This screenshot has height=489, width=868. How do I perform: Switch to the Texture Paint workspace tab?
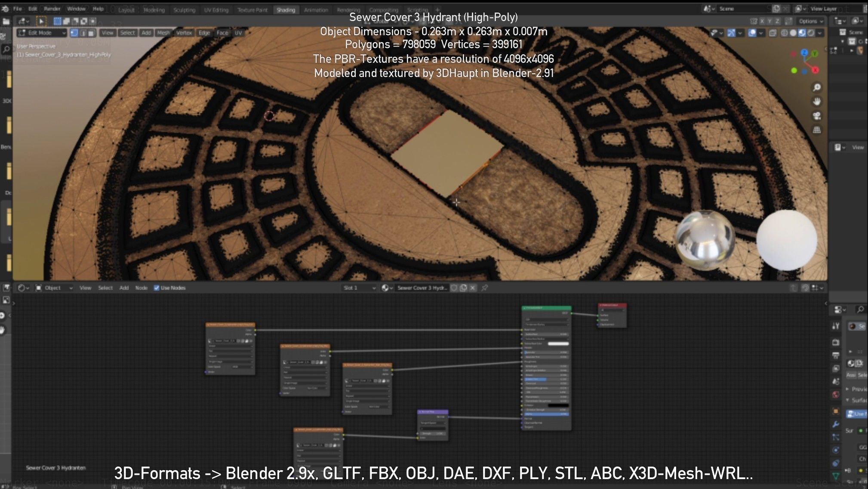tap(252, 9)
